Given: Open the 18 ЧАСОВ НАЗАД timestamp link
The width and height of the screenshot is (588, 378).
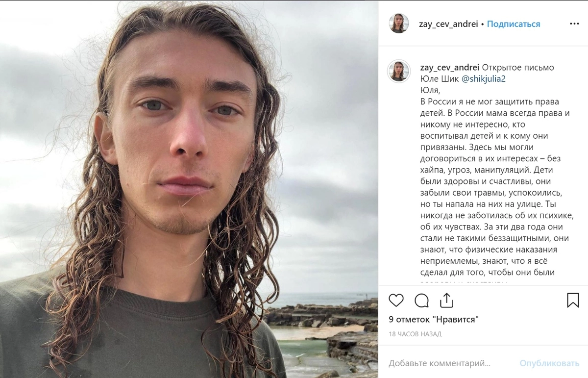Looking at the screenshot, I should (x=415, y=334).
